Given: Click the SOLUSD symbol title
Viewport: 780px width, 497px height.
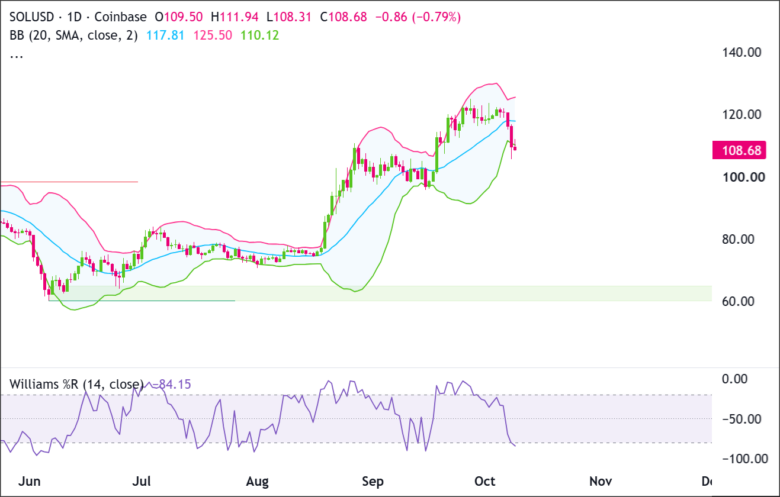Looking at the screenshot, I should coord(31,17).
